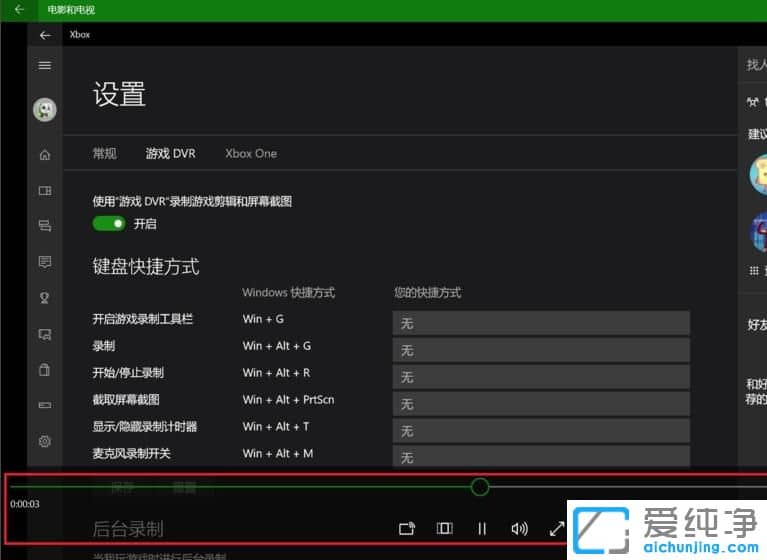Click the 'Win + G' shortcut text

[263, 319]
